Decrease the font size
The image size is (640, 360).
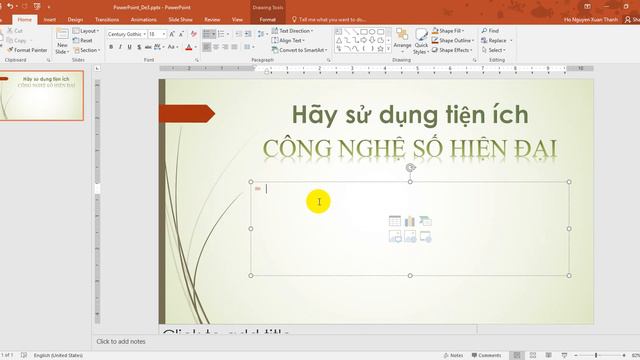click(181, 34)
